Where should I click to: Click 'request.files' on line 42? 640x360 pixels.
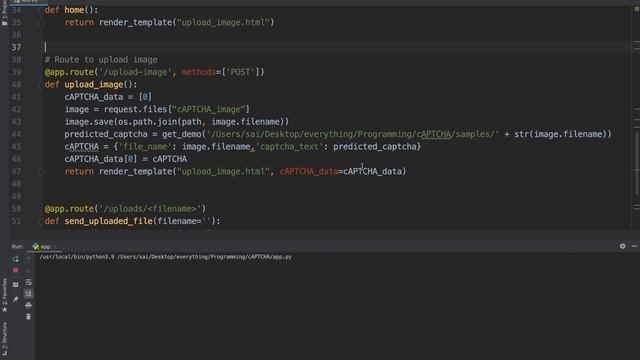pos(136,109)
